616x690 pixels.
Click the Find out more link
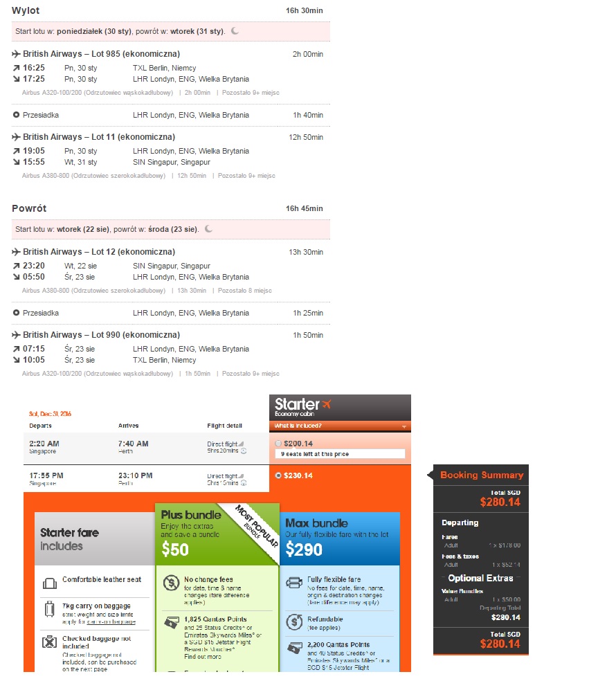coord(203,657)
